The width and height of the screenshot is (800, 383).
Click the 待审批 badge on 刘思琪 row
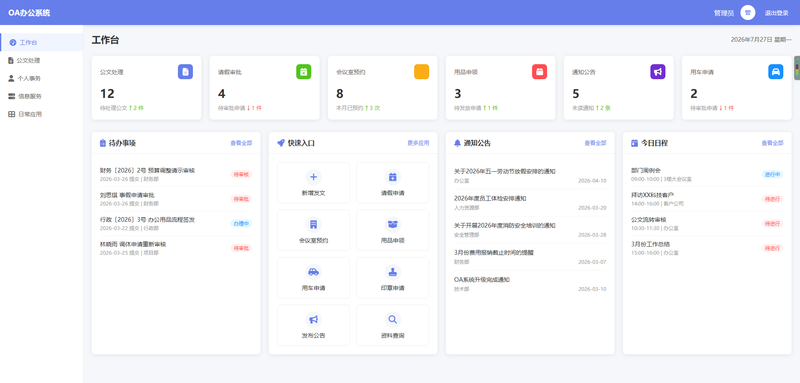click(241, 199)
